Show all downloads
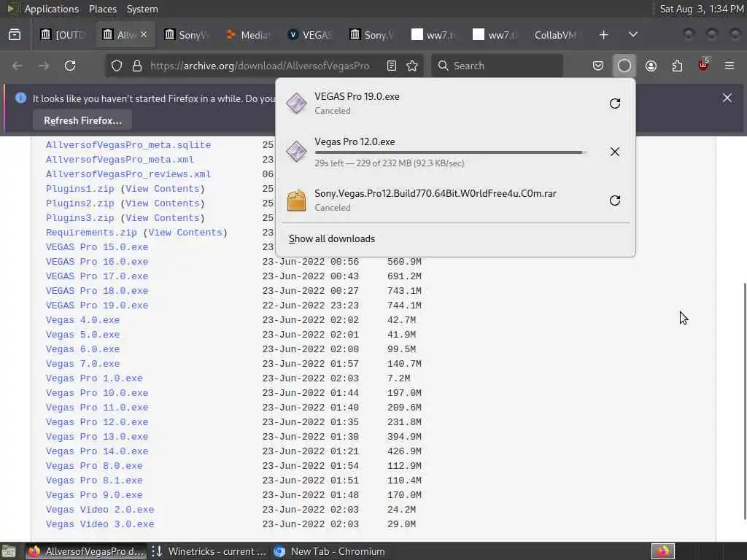The height and width of the screenshot is (560, 747). coord(332,238)
